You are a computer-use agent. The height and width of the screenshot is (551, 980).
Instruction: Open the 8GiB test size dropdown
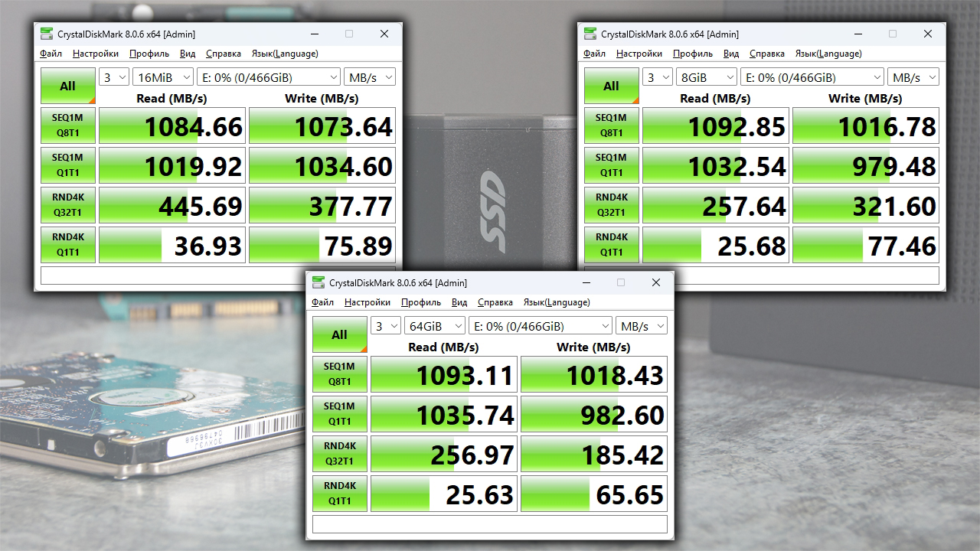coord(707,77)
